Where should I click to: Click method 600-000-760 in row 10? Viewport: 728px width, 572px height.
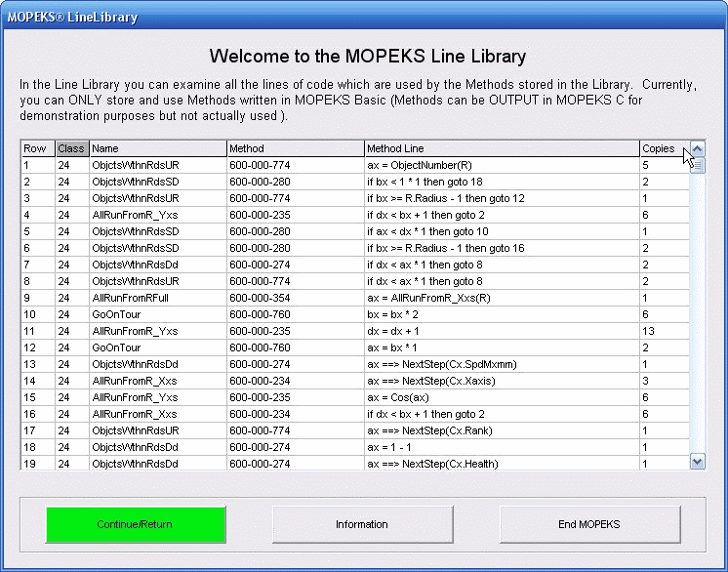tap(296, 314)
